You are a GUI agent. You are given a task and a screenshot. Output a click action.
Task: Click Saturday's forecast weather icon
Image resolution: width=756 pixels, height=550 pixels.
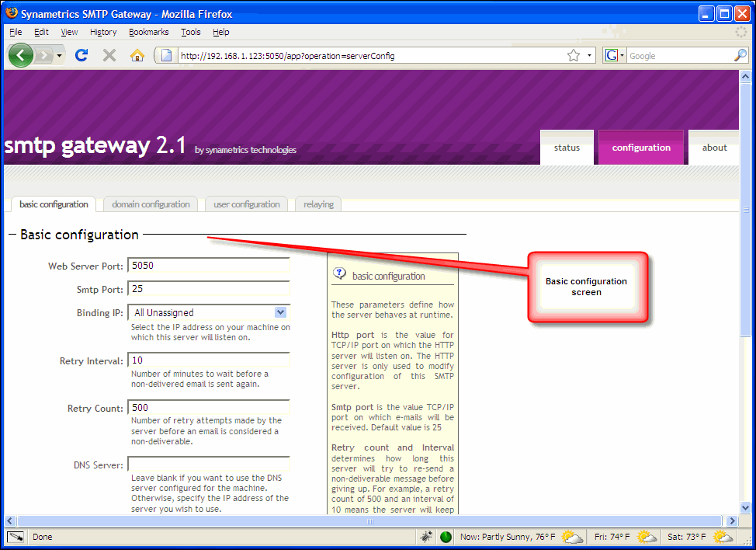(x=723, y=537)
